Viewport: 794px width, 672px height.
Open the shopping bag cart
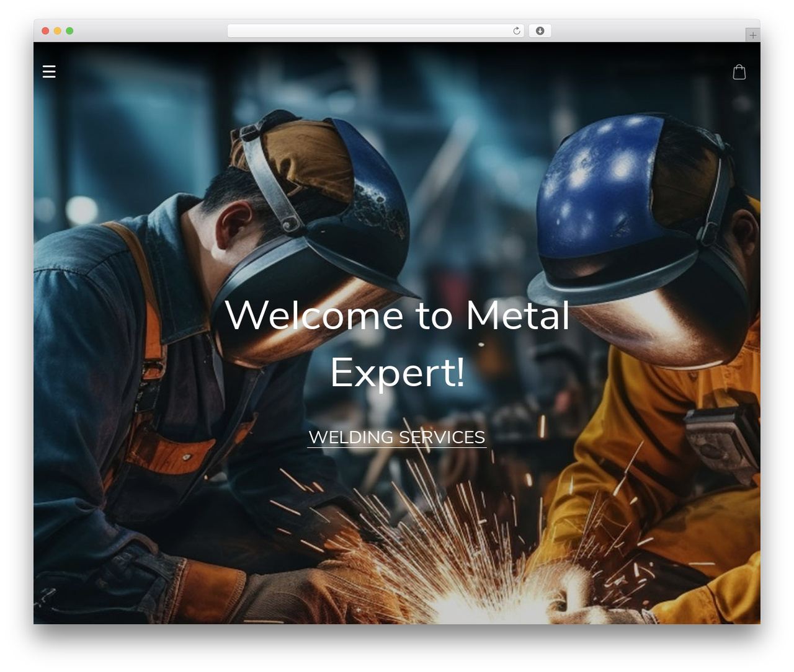[x=739, y=72]
